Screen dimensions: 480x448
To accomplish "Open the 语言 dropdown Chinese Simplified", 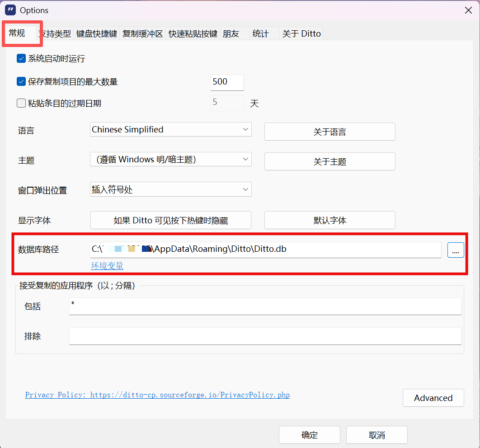I will [171, 130].
